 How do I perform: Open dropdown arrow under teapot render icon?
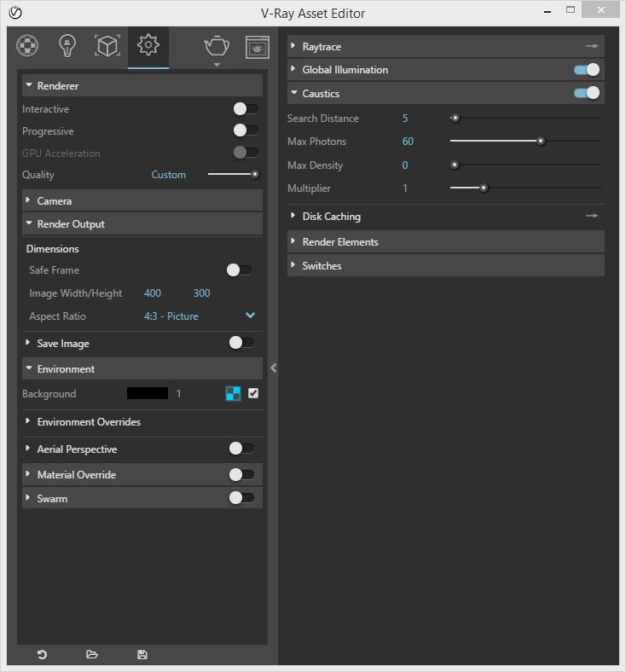tap(217, 65)
